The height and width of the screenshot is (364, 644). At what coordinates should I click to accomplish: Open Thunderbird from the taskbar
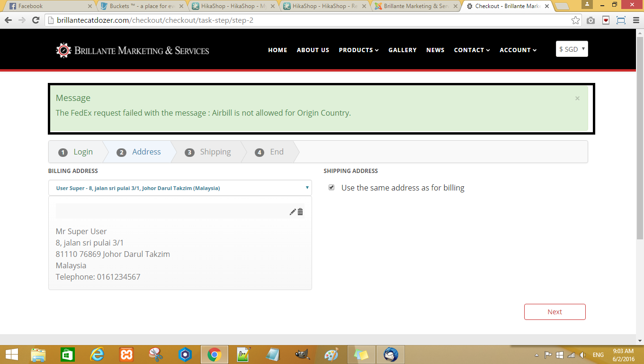pyautogui.click(x=391, y=355)
